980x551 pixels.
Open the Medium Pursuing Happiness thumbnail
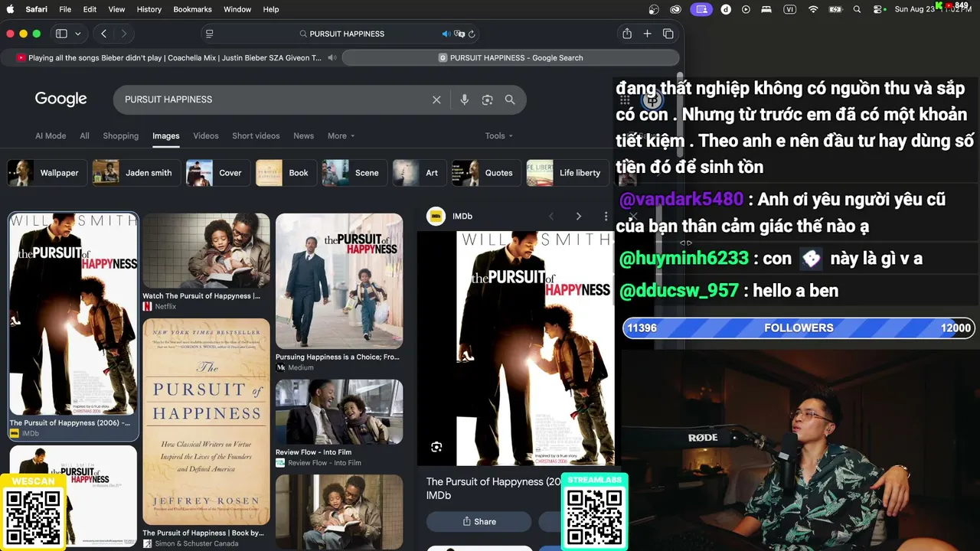pos(339,281)
